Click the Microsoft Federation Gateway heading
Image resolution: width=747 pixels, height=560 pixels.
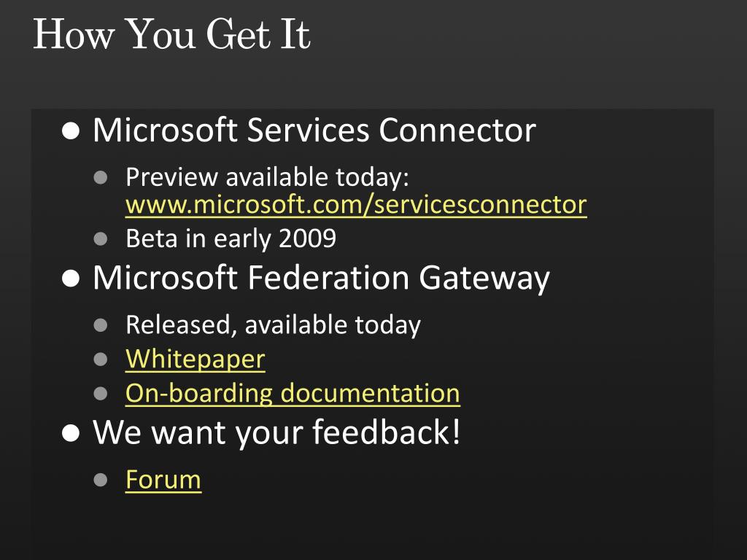click(321, 278)
